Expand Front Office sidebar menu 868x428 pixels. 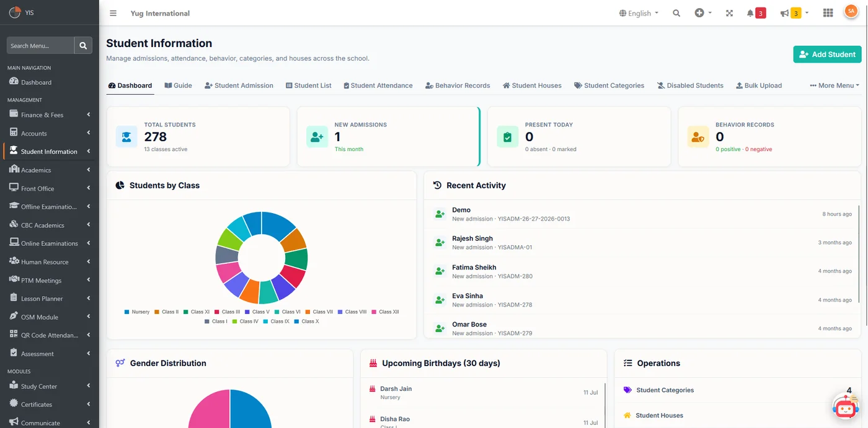(50, 188)
